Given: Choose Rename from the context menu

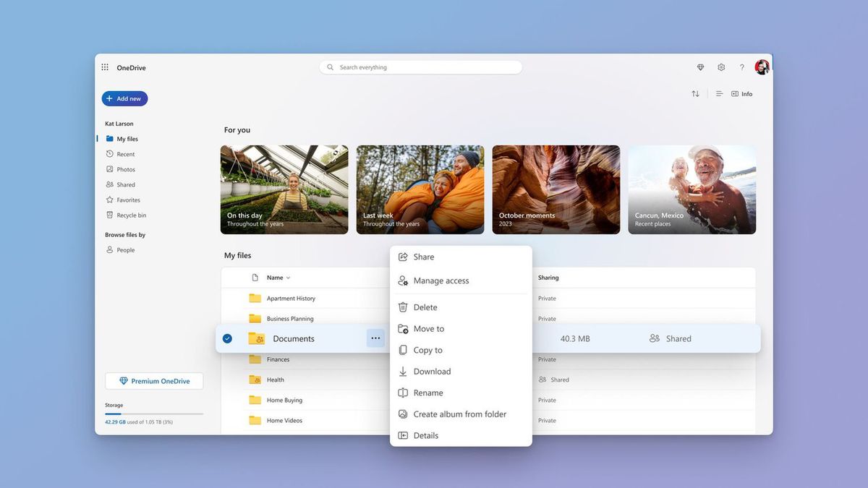Looking at the screenshot, I should coord(428,393).
